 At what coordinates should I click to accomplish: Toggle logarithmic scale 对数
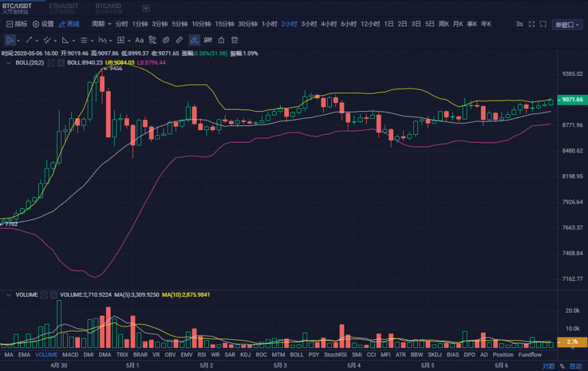point(548,366)
